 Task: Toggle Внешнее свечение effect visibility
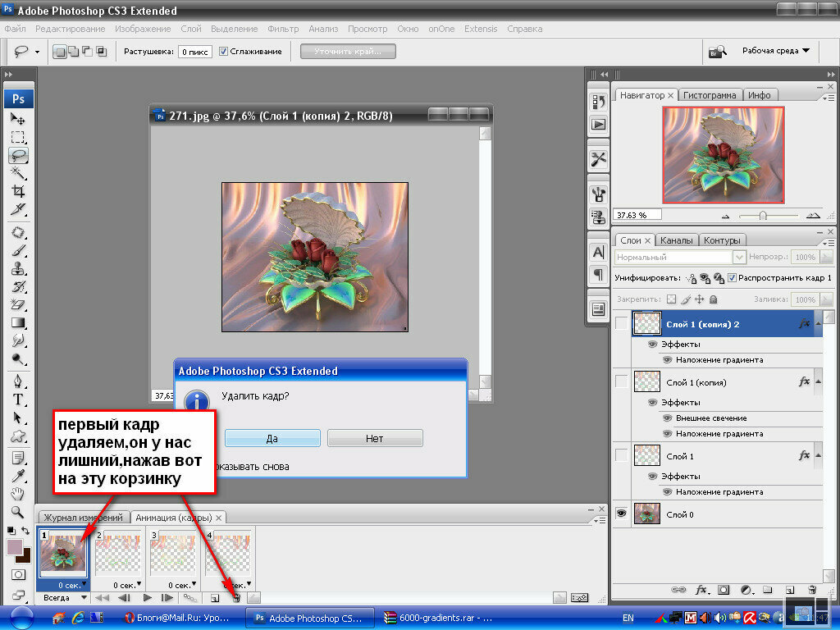pyautogui.click(x=668, y=418)
